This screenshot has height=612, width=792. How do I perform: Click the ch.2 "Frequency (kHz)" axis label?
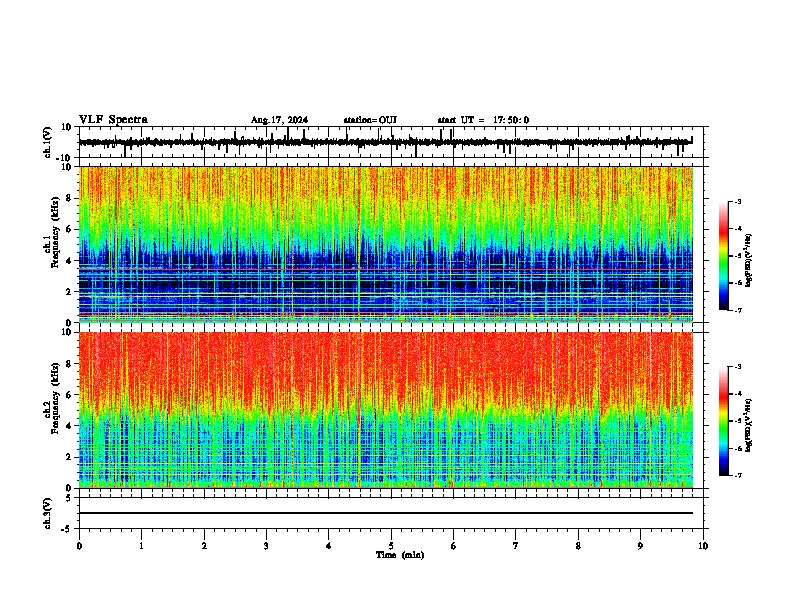pos(55,397)
